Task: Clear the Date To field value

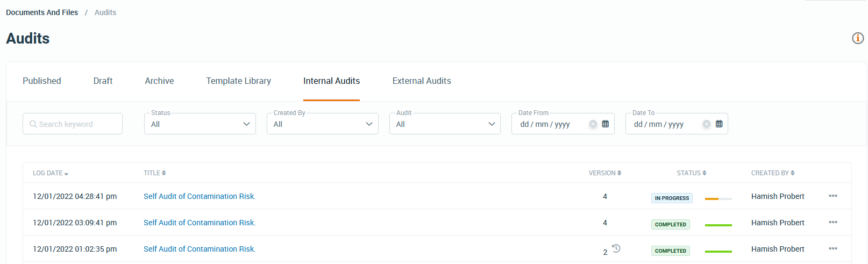Action: (x=706, y=124)
